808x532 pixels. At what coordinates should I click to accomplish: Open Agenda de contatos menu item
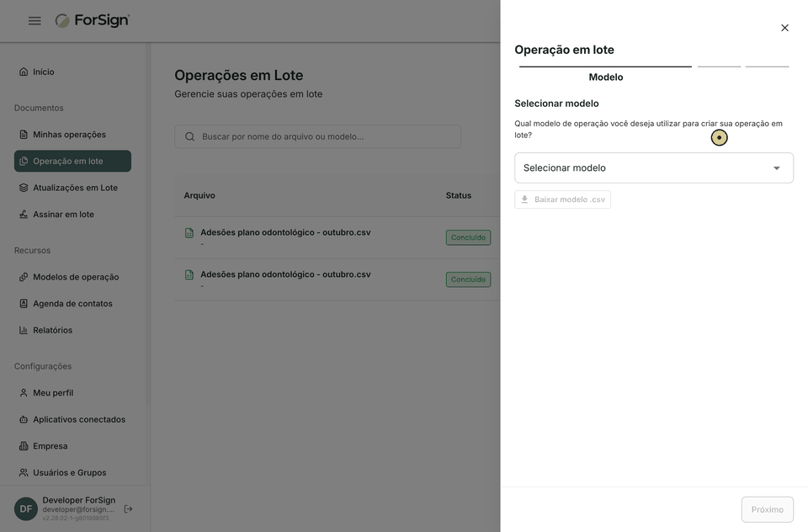72,304
